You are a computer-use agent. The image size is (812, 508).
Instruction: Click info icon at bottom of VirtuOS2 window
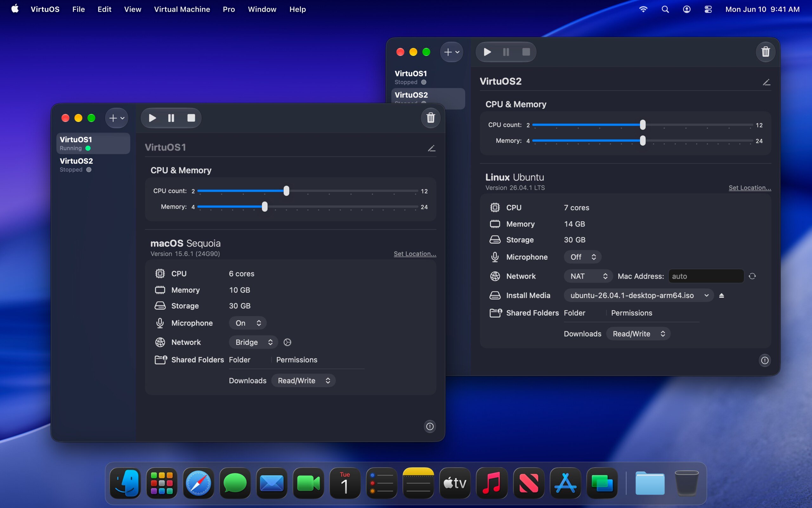coord(765,360)
